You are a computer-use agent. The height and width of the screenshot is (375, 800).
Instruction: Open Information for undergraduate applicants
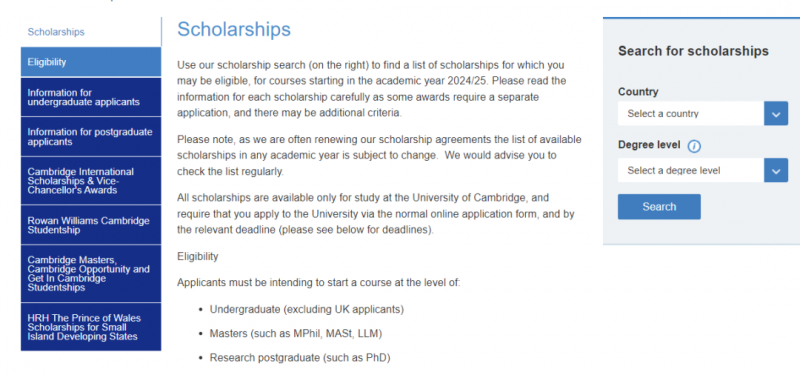click(91, 97)
